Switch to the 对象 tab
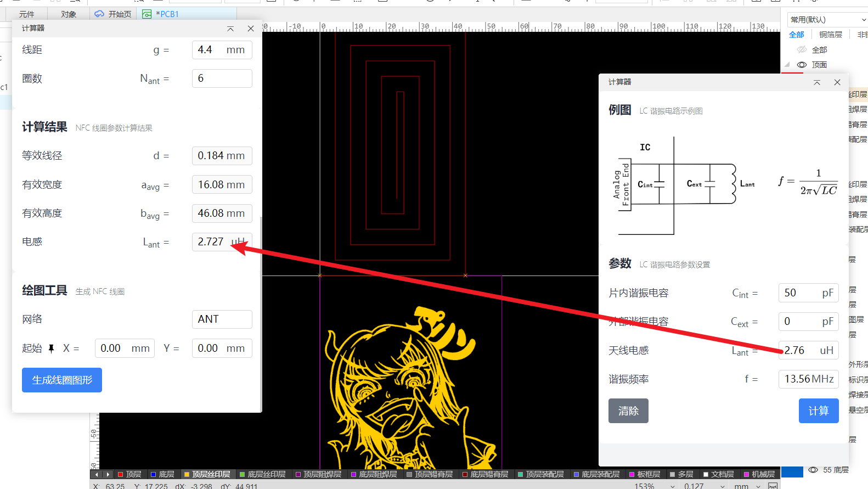Screen dimensions: 868x489 (x=69, y=14)
